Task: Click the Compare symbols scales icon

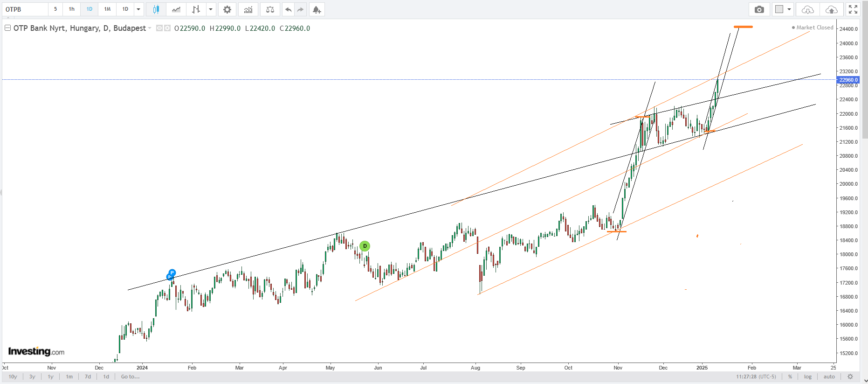Action: click(x=270, y=9)
